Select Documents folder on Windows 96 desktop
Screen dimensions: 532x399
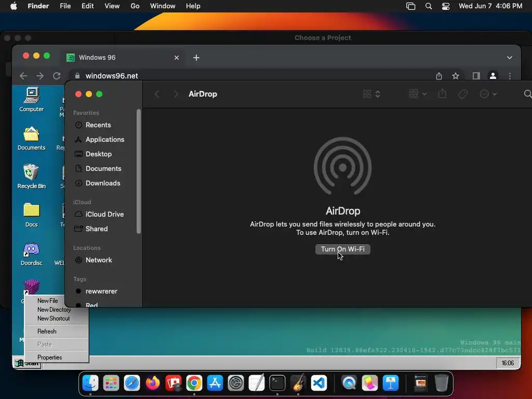point(32,138)
